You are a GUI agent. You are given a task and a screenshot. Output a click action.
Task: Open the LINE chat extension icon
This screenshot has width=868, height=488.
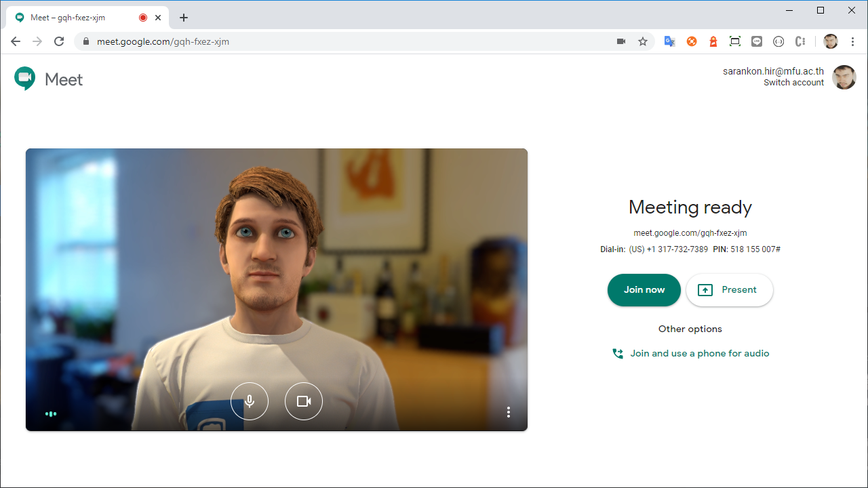click(x=757, y=41)
